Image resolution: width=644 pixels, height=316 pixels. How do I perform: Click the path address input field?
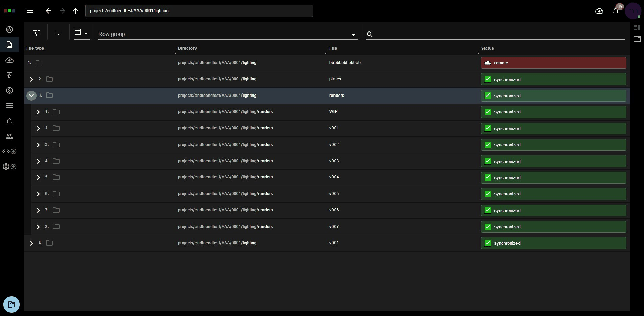[199, 11]
